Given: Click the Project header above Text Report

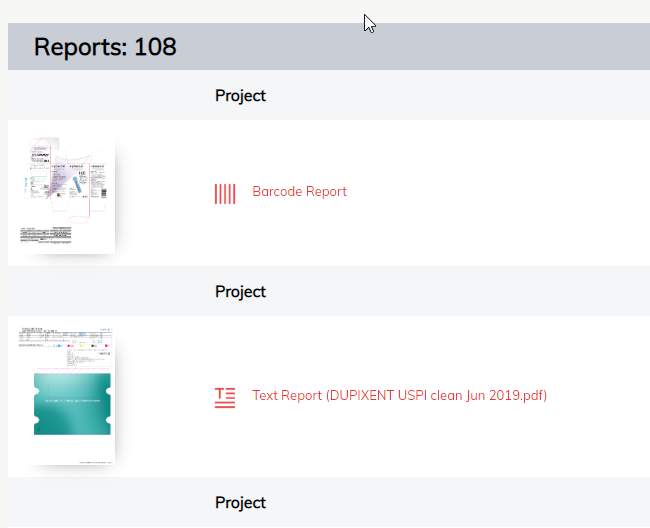Looking at the screenshot, I should [240, 292].
